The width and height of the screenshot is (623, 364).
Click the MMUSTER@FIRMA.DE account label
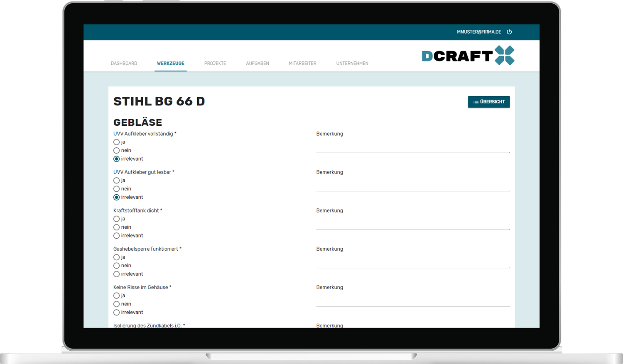479,32
